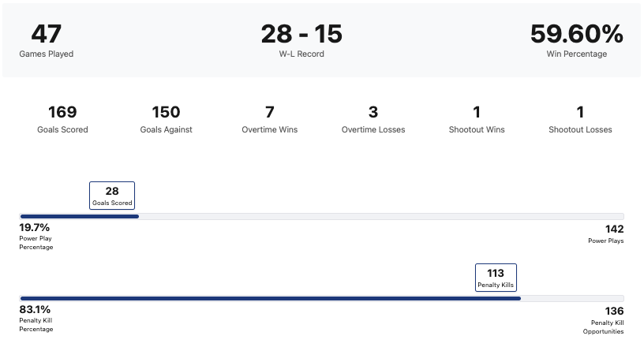Select the 7 Overtime Wins stat

point(269,119)
